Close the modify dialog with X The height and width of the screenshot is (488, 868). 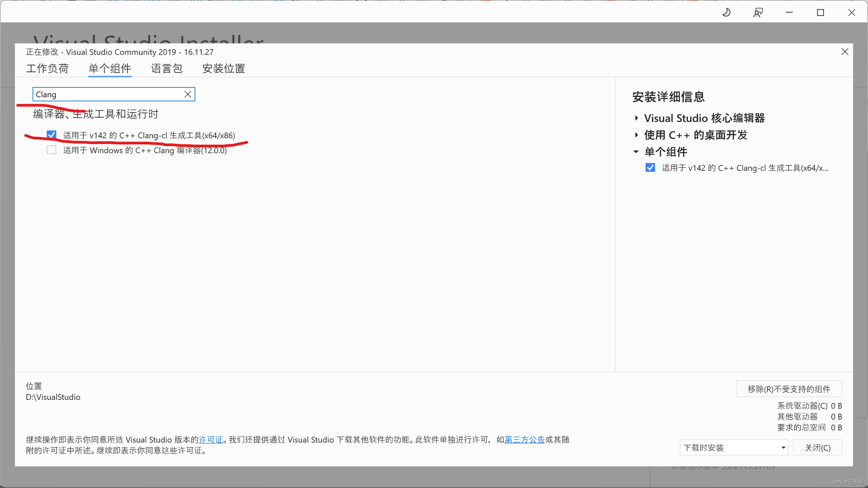845,52
